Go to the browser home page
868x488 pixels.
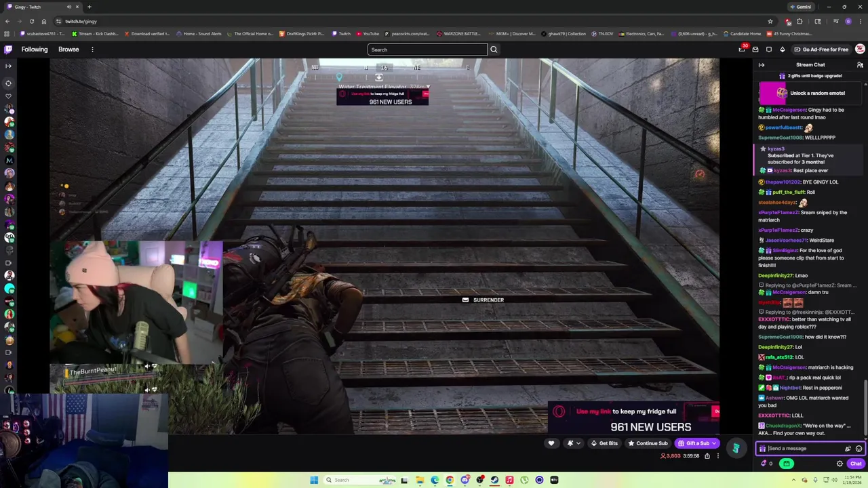pyautogui.click(x=44, y=21)
